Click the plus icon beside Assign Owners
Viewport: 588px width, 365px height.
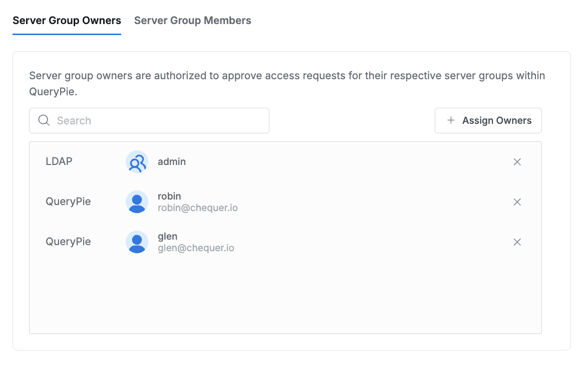(x=451, y=120)
